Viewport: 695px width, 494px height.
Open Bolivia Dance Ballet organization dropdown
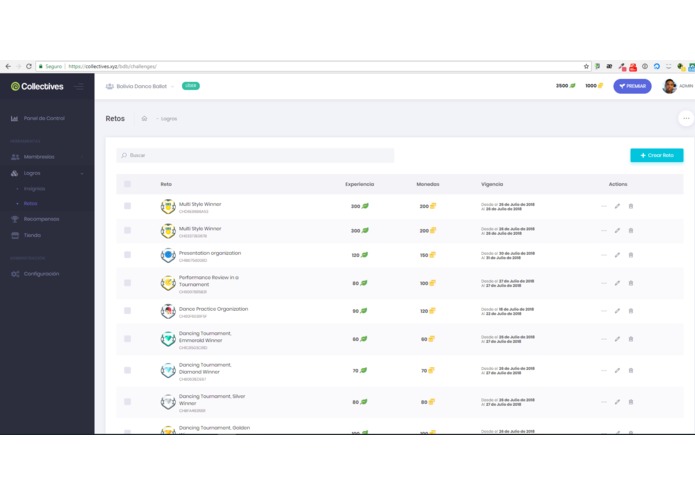tap(140, 86)
